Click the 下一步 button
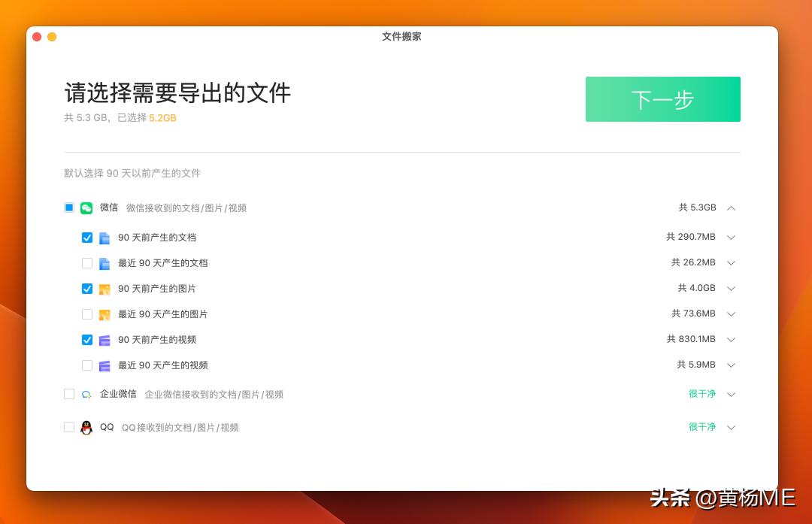 [x=662, y=98]
